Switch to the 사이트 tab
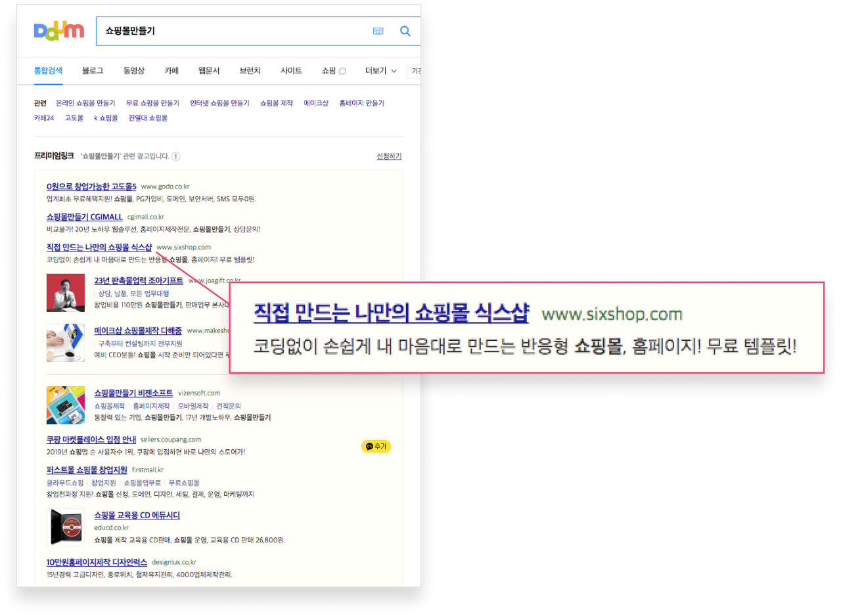 (x=291, y=70)
